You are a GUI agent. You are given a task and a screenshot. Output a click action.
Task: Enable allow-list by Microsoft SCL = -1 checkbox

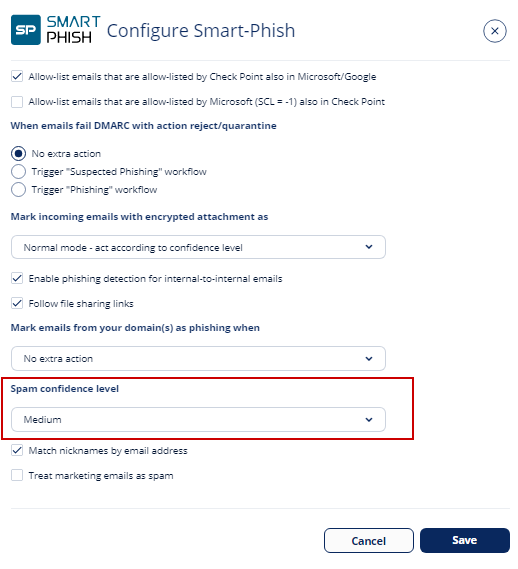(17, 102)
